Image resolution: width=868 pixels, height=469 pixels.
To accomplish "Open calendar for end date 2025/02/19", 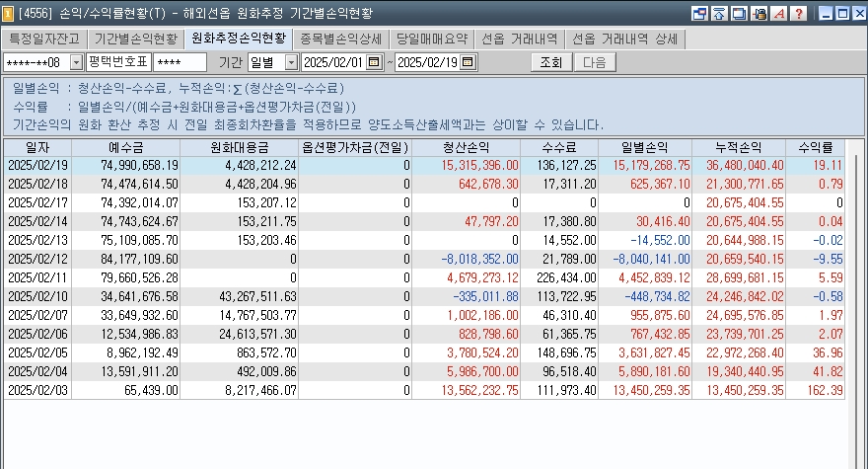I will [468, 62].
